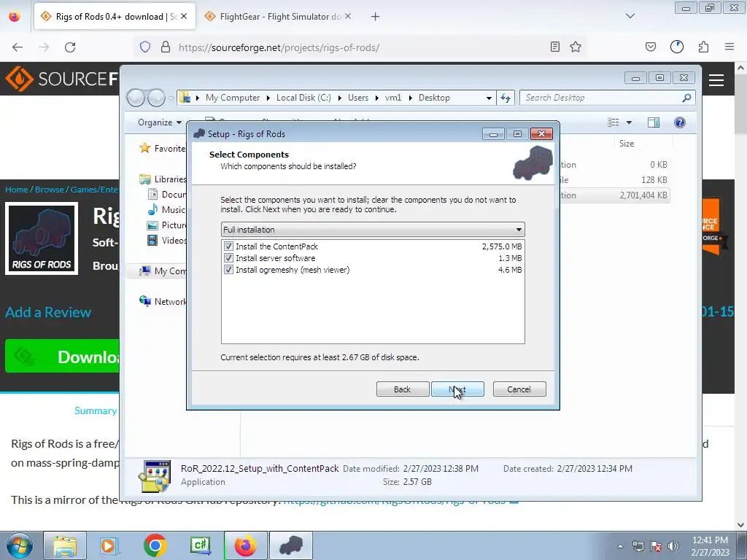Select Music library in Explorer sidebar
This screenshot has height=560, width=747.
(166, 209)
